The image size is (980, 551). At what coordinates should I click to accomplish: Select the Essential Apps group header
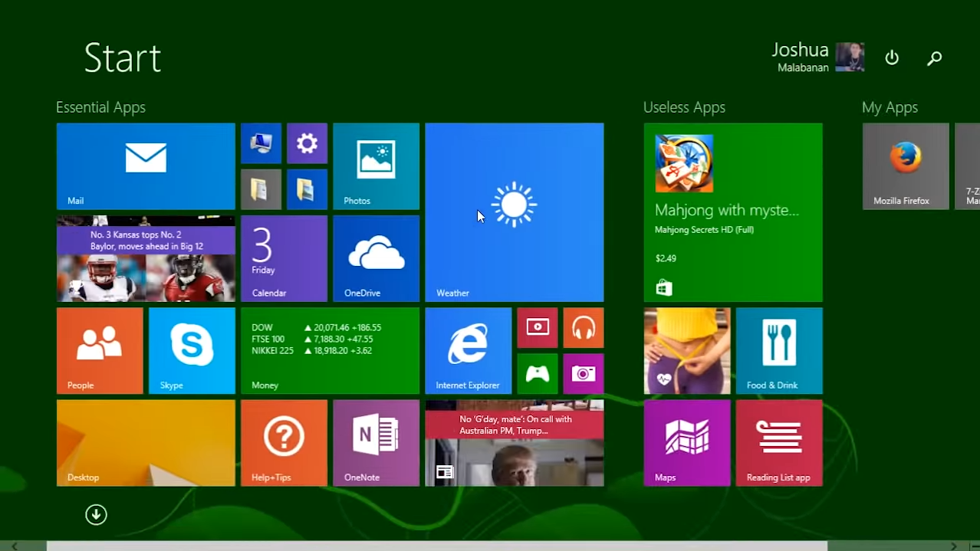[100, 107]
